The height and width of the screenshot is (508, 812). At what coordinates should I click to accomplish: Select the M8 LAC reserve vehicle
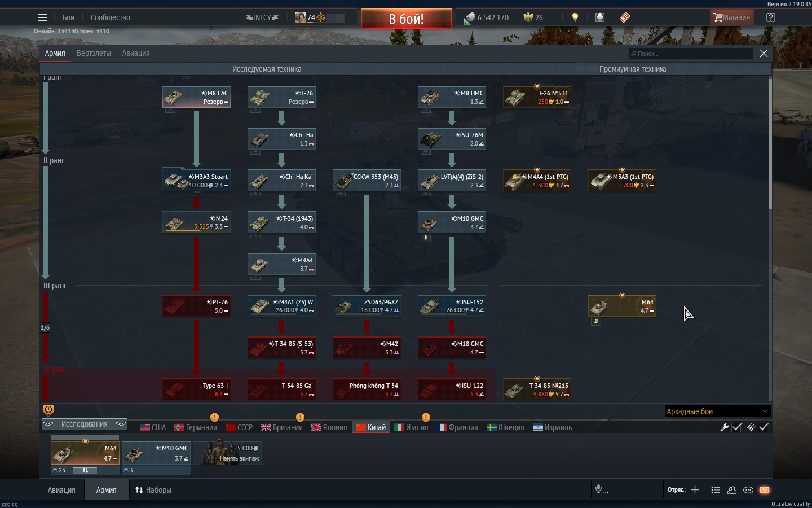click(196, 97)
